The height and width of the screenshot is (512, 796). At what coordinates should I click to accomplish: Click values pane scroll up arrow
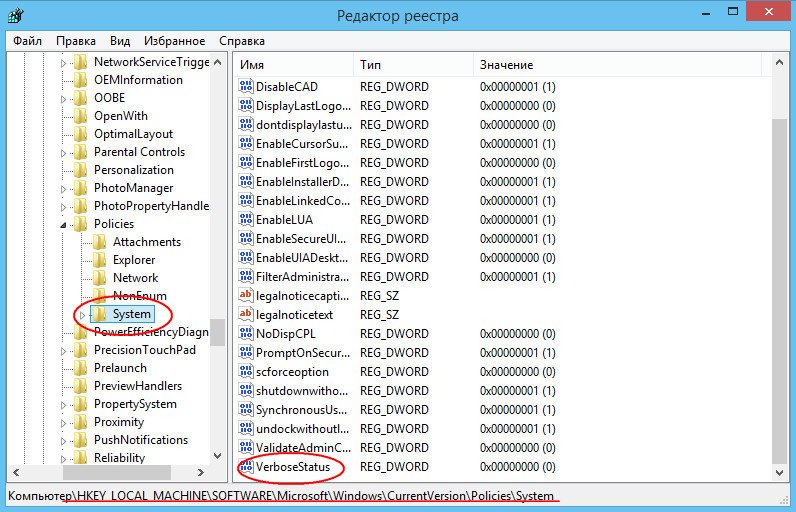point(779,62)
